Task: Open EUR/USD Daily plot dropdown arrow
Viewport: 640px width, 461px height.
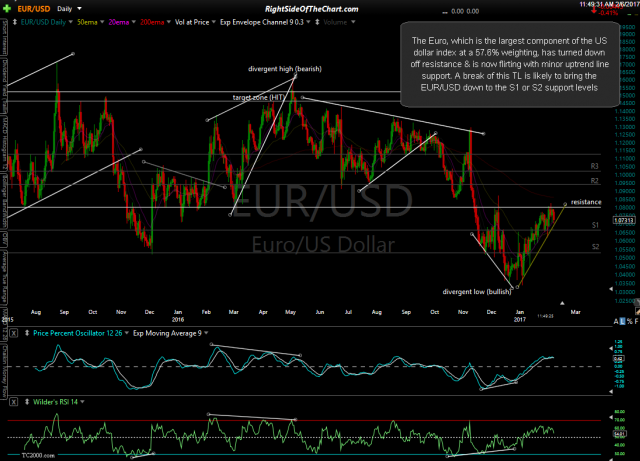Action: pos(71,22)
